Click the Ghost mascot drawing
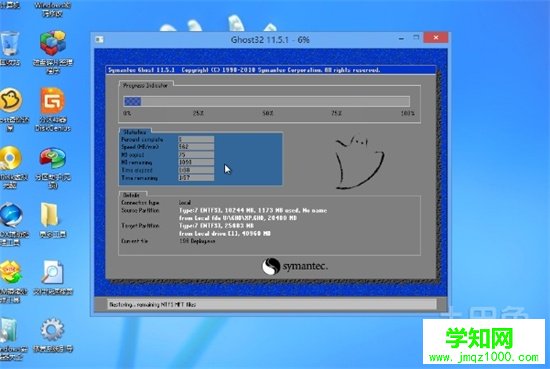The width and height of the screenshot is (550, 369). coord(359,162)
